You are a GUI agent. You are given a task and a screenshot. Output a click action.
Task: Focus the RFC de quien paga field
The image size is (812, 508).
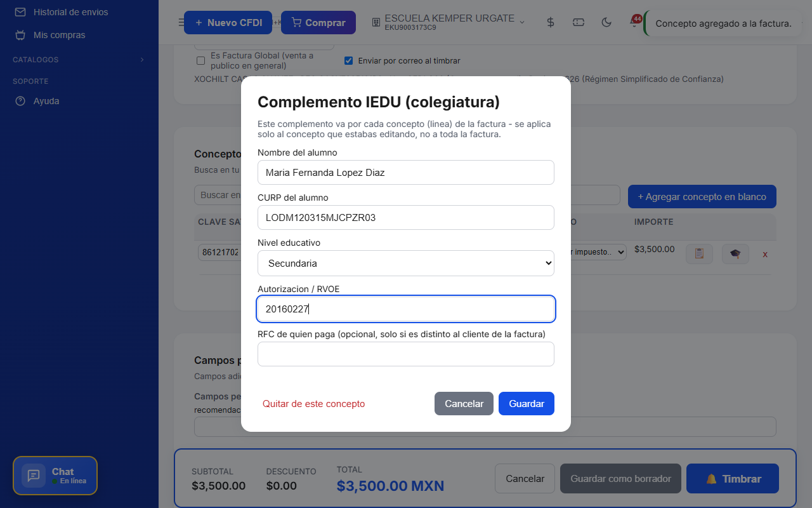pos(406,354)
